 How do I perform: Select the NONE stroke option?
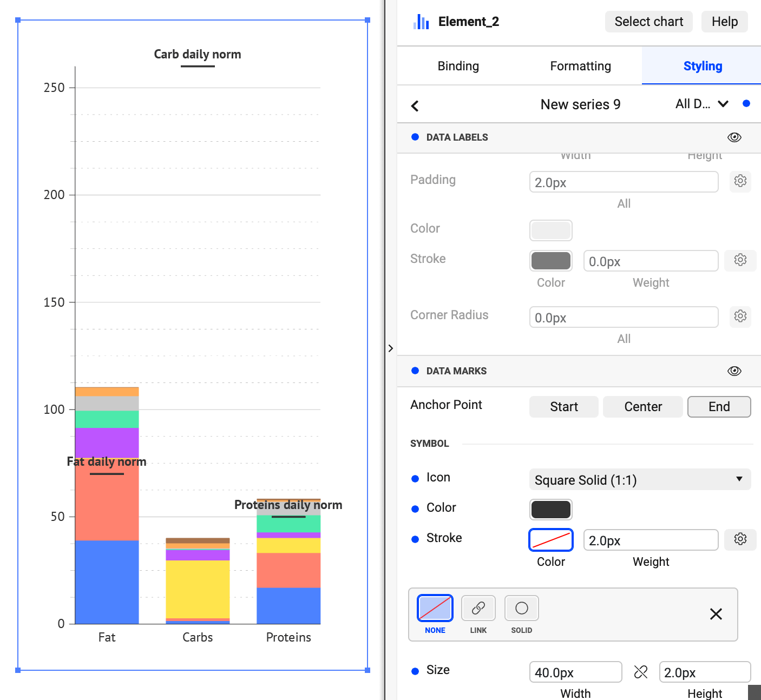435,607
